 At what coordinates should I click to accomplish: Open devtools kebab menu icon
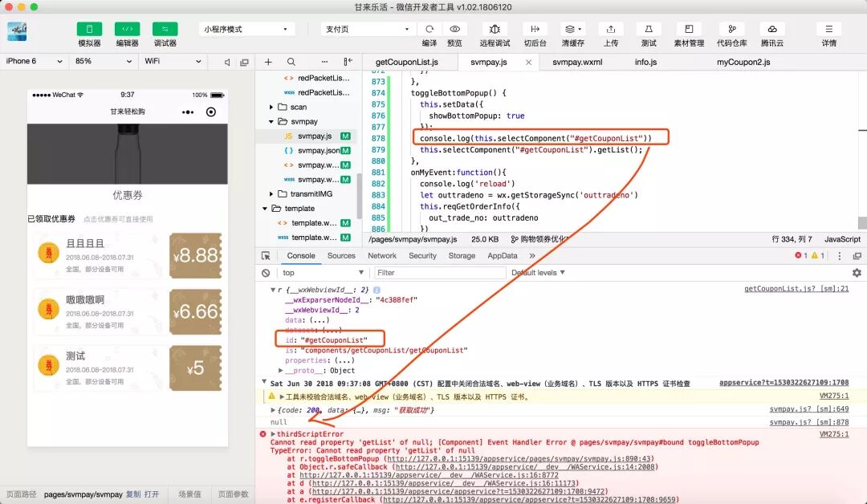(840, 256)
